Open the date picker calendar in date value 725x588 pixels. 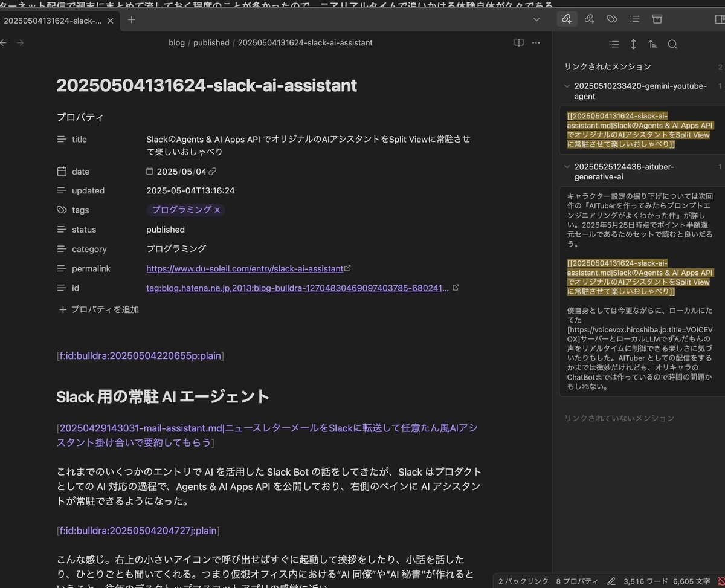[x=150, y=172]
